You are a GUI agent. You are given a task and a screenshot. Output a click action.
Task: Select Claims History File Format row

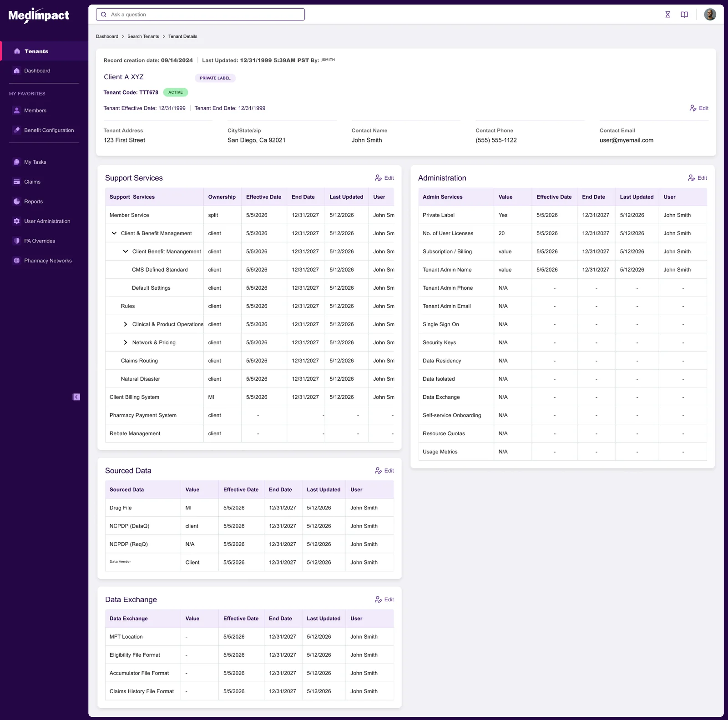tap(249, 691)
